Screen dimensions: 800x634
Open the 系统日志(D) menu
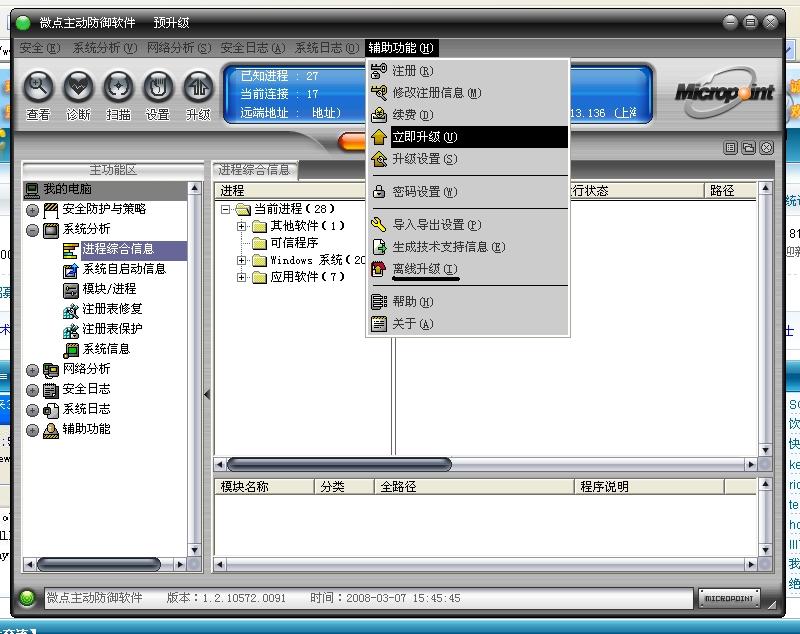click(x=327, y=48)
